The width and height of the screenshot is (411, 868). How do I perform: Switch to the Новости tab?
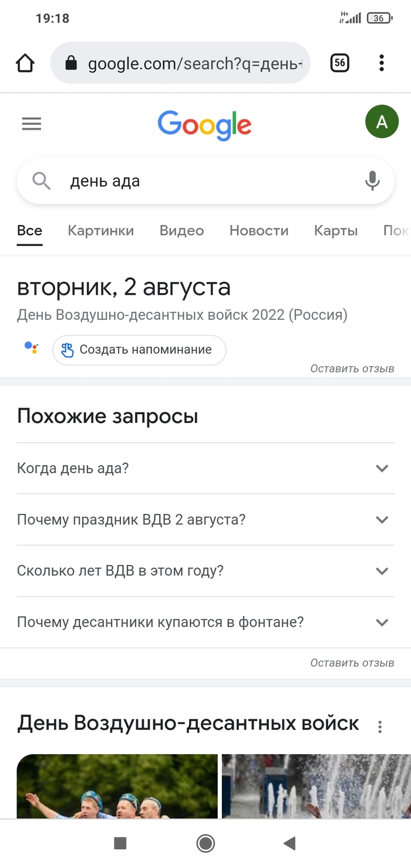pyautogui.click(x=259, y=231)
